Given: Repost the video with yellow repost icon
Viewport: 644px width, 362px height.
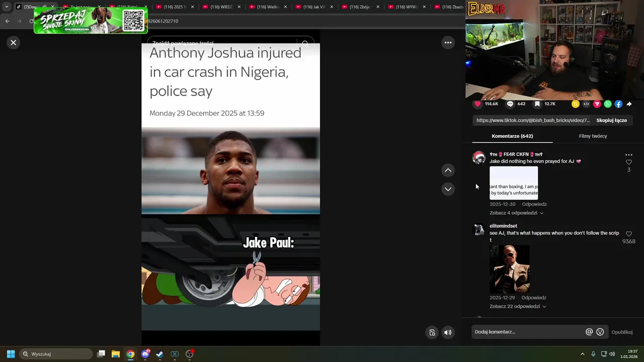Looking at the screenshot, I should point(576,104).
